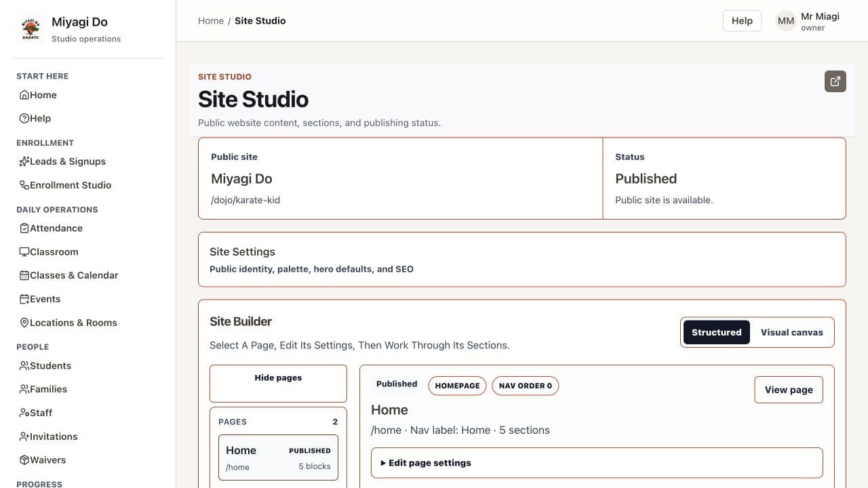Click the Published status chip on Home page
This screenshot has width=868, height=488.
(397, 384)
